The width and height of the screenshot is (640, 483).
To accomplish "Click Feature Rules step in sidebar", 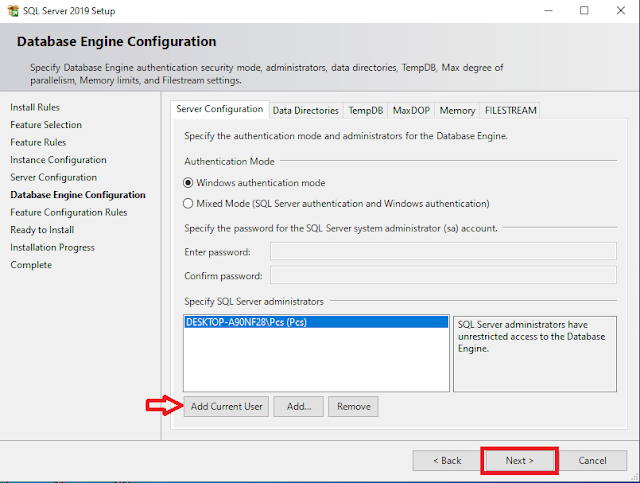I will coord(38,142).
